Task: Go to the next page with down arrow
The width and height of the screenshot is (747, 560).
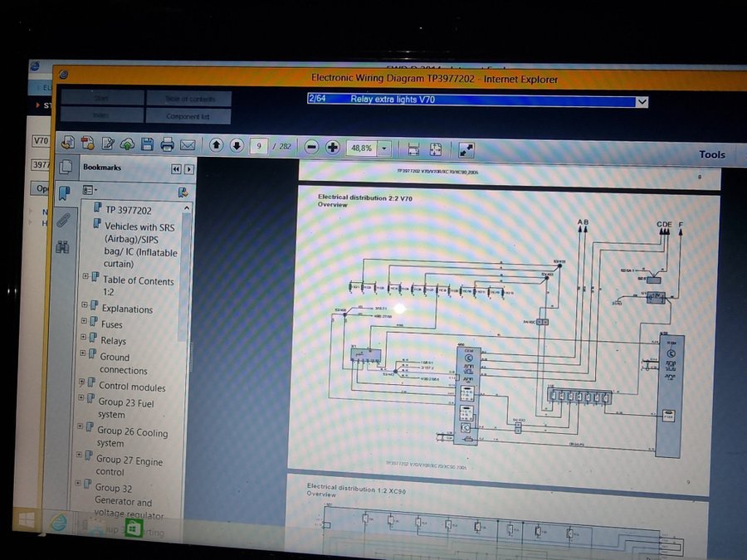Action: 237,146
